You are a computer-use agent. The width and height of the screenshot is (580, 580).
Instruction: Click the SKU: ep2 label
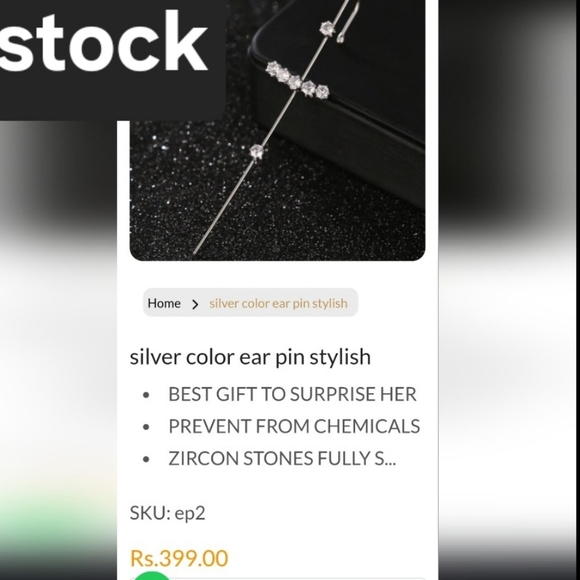pos(167,513)
